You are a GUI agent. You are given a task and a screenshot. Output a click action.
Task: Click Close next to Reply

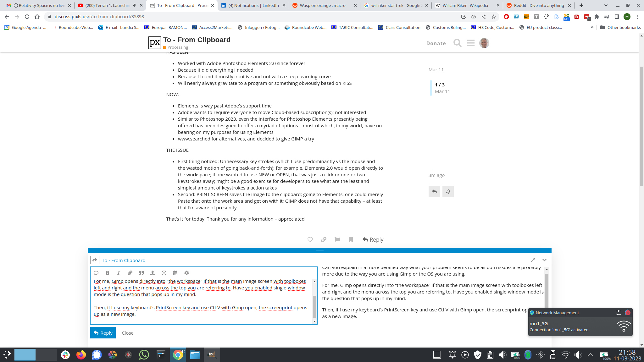[127, 333]
